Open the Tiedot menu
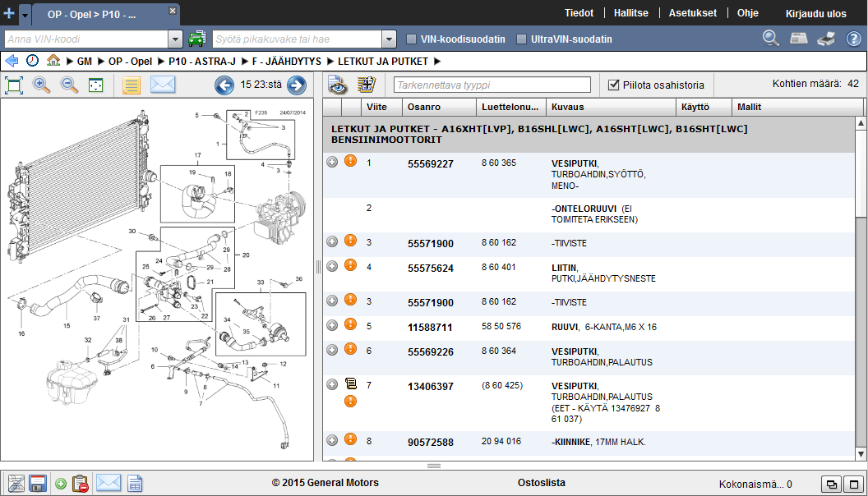868x496 pixels. click(579, 12)
